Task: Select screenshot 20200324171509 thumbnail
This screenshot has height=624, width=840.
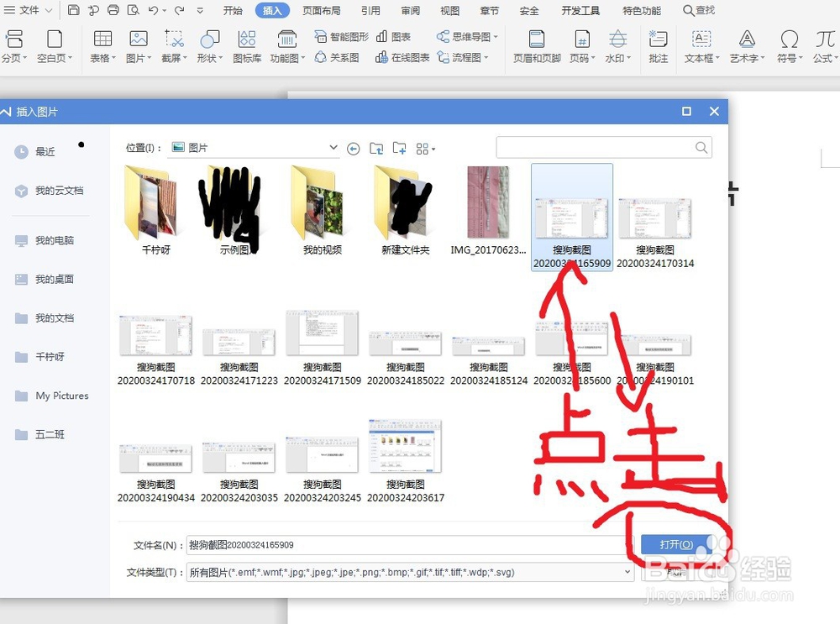Action: (323, 347)
